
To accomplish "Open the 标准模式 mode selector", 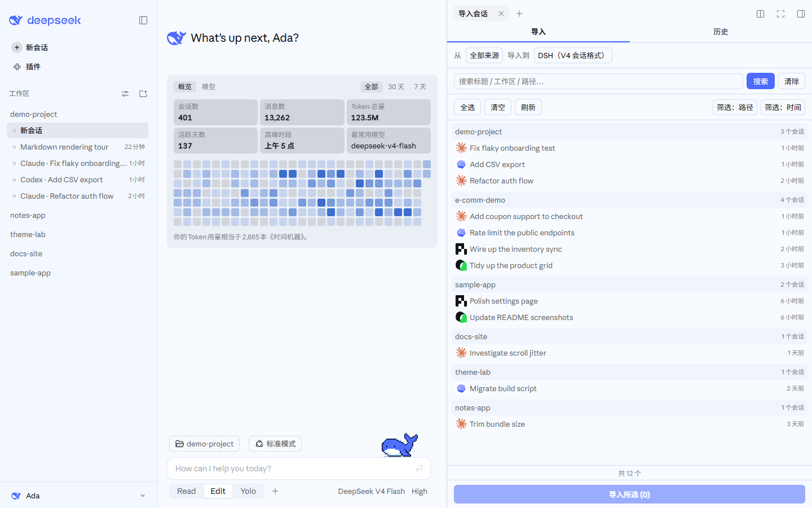I will coord(275,444).
